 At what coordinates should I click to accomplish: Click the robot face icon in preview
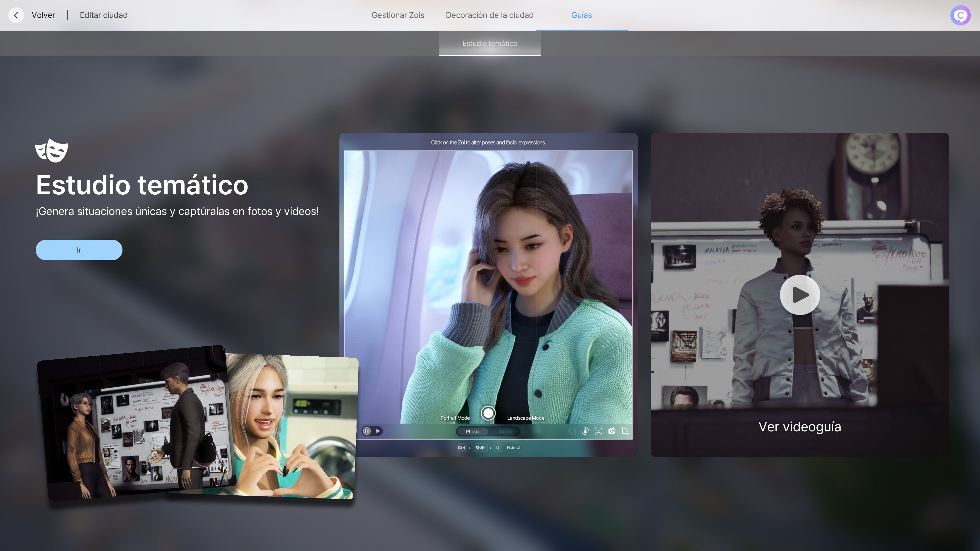[572, 431]
